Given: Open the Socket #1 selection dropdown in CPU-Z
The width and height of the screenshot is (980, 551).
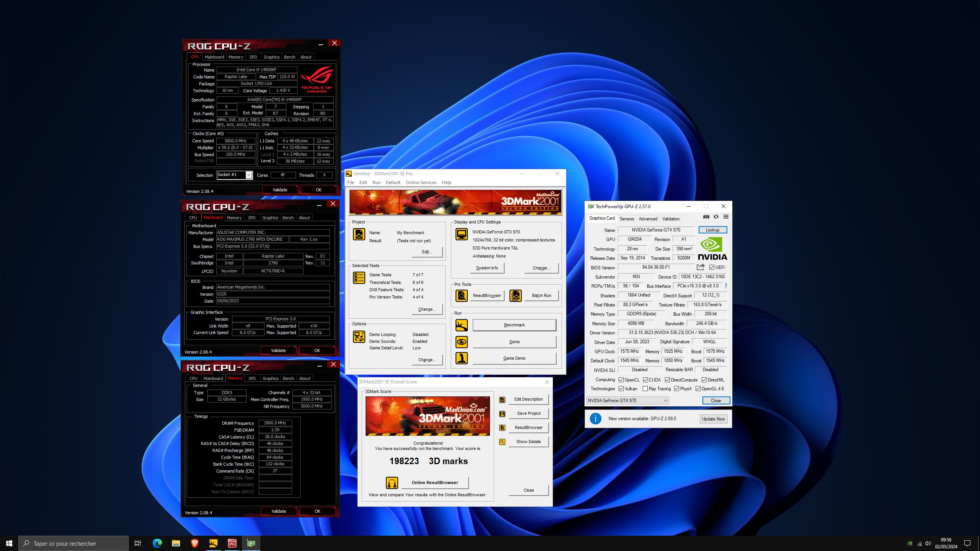Looking at the screenshot, I should tap(234, 175).
